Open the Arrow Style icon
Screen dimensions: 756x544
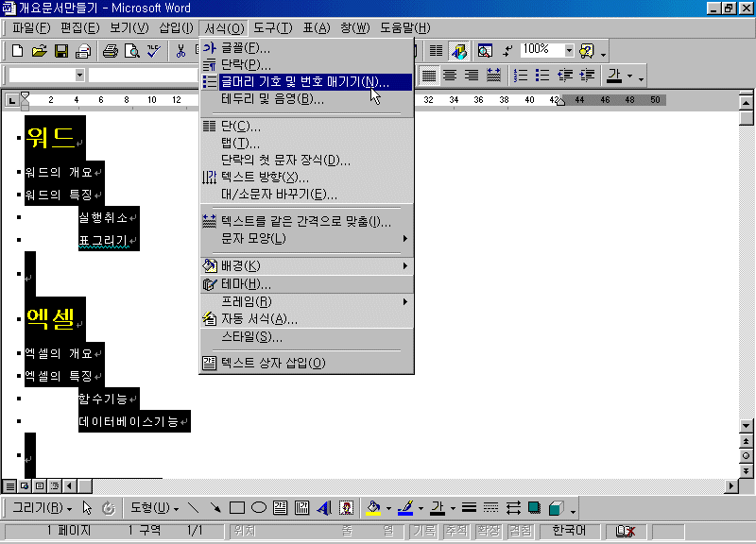click(513, 508)
